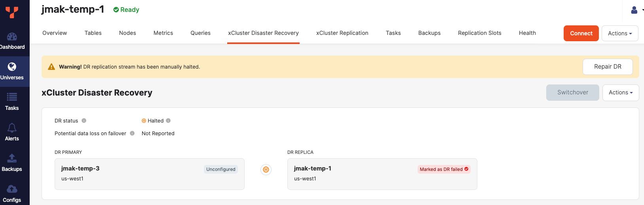Open Configs cloud icon in sidebar
The image size is (644, 205).
tap(12, 189)
